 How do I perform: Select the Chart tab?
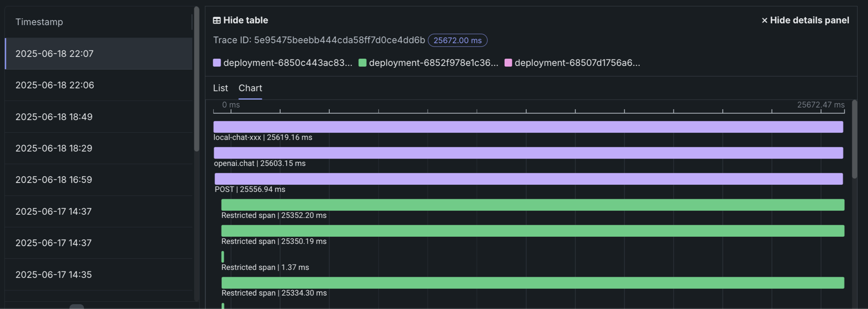[250, 88]
